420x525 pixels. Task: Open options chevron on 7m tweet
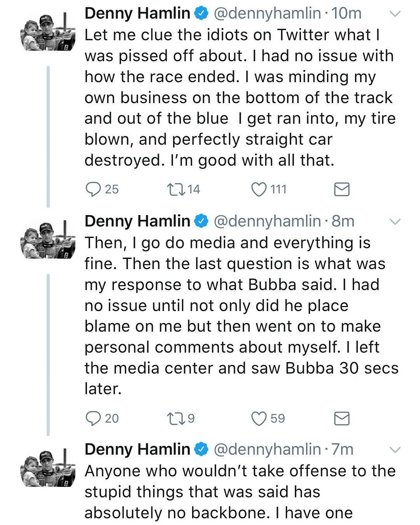(x=395, y=450)
